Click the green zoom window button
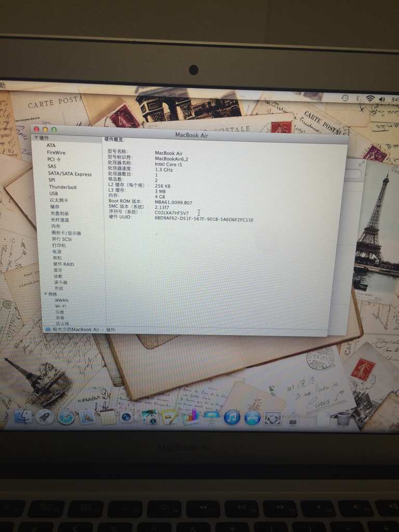The width and height of the screenshot is (399, 532). 54,129
